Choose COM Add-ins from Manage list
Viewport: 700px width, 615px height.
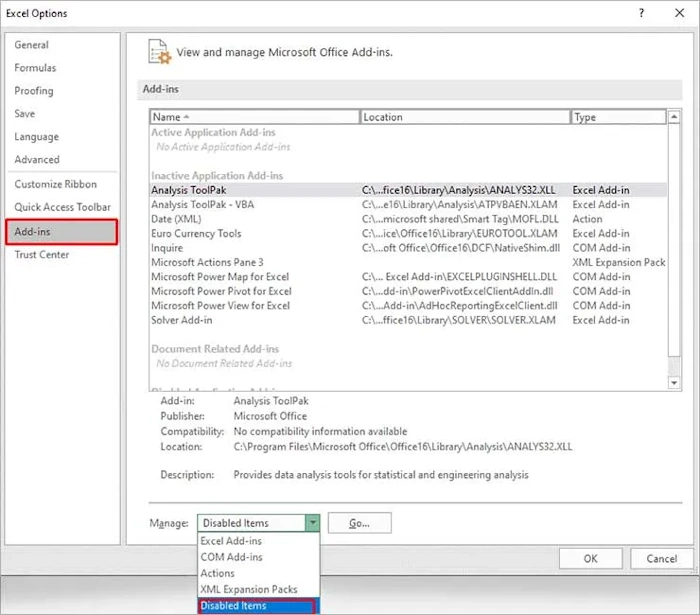point(258,557)
